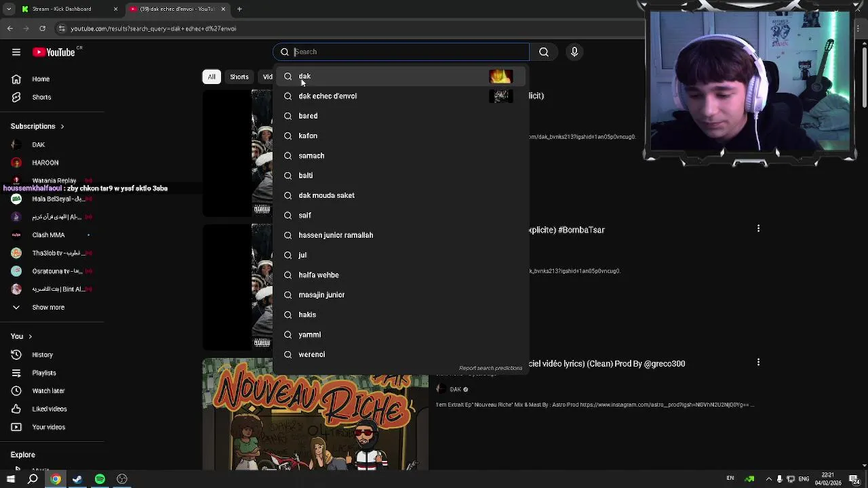
Task: Show hidden system tray icons
Action: (768, 479)
